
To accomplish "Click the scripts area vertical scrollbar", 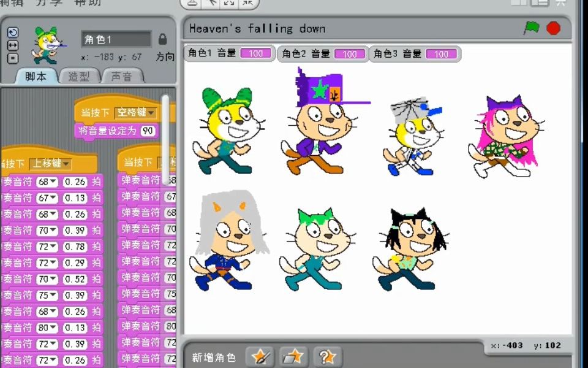I will point(165,140).
